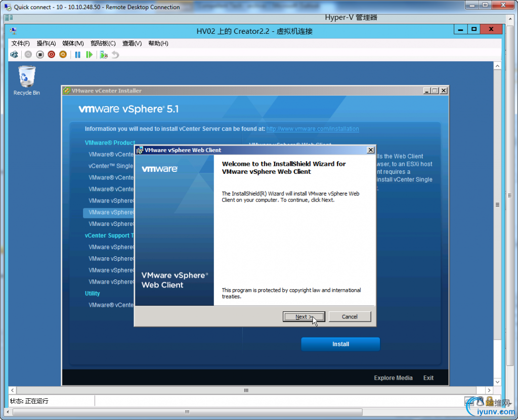Click the VMware vCenter Installer title icon
Screen dimensions: 518x420
point(67,90)
